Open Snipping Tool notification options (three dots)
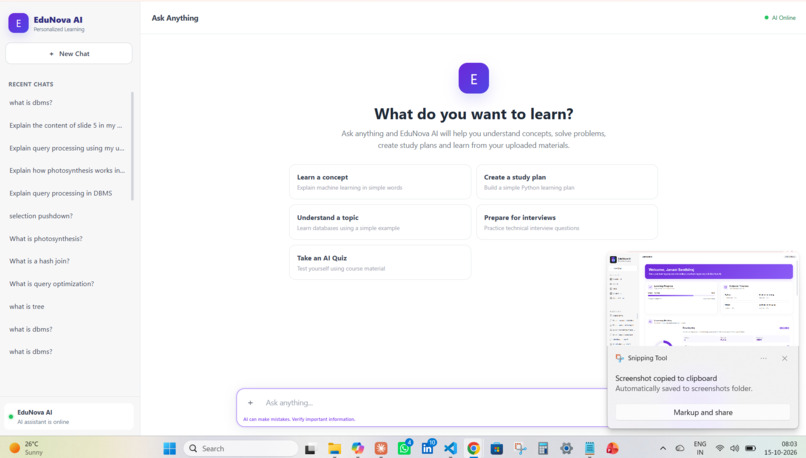Viewport: 806px width, 458px height. pyautogui.click(x=763, y=358)
